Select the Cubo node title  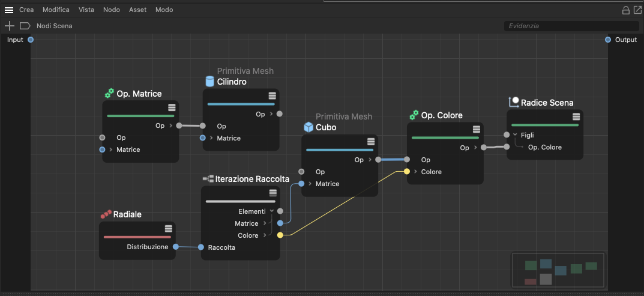pyautogui.click(x=326, y=127)
